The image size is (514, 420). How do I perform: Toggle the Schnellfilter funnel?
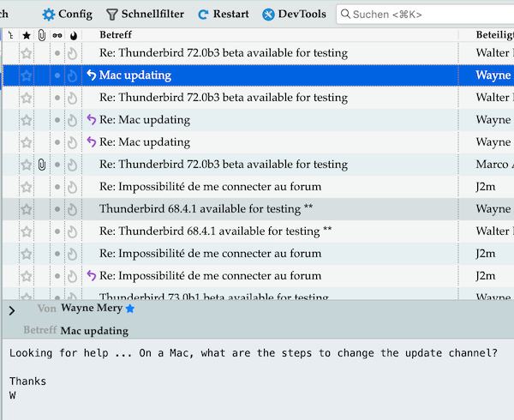click(112, 15)
